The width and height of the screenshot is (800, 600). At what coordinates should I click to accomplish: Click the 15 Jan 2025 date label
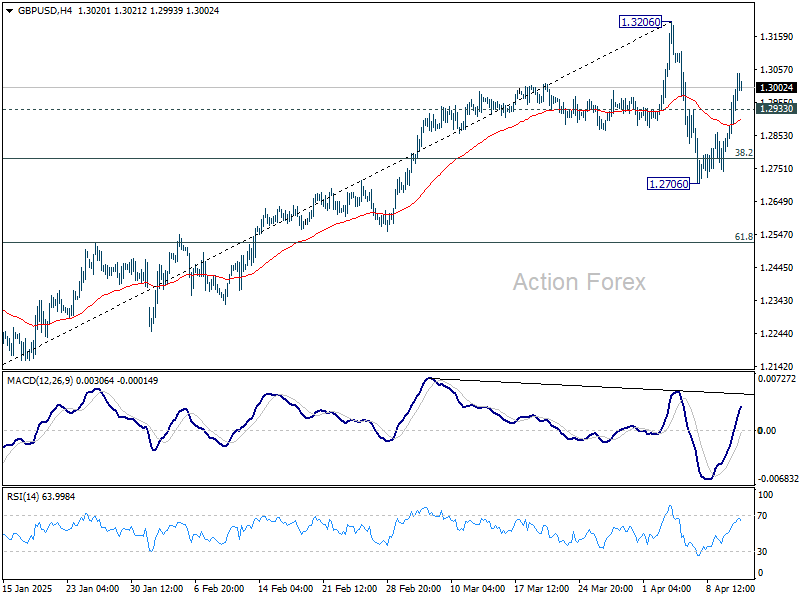coord(28,589)
